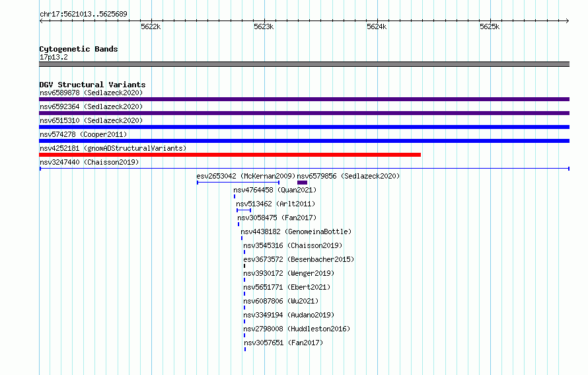Screen dimensions: 588x375
Task: Select the esv2653042 blue interval line
Action: (x=238, y=183)
